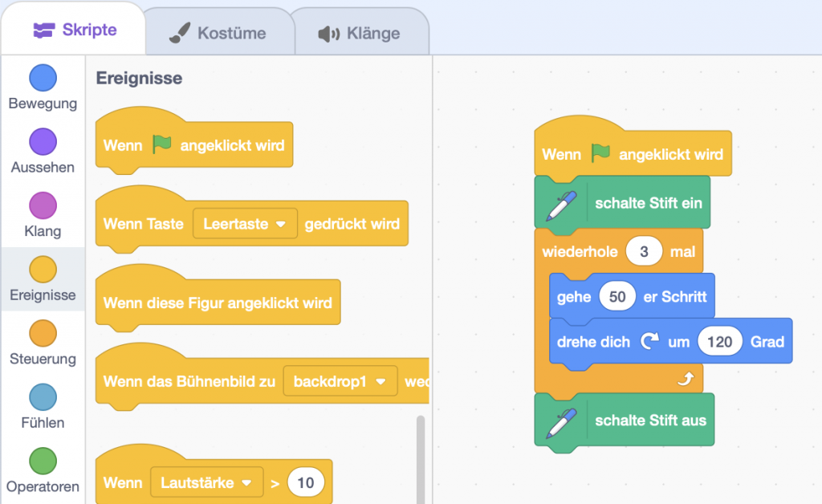
Task: Select the Fühlen category circle
Action: tap(43, 397)
